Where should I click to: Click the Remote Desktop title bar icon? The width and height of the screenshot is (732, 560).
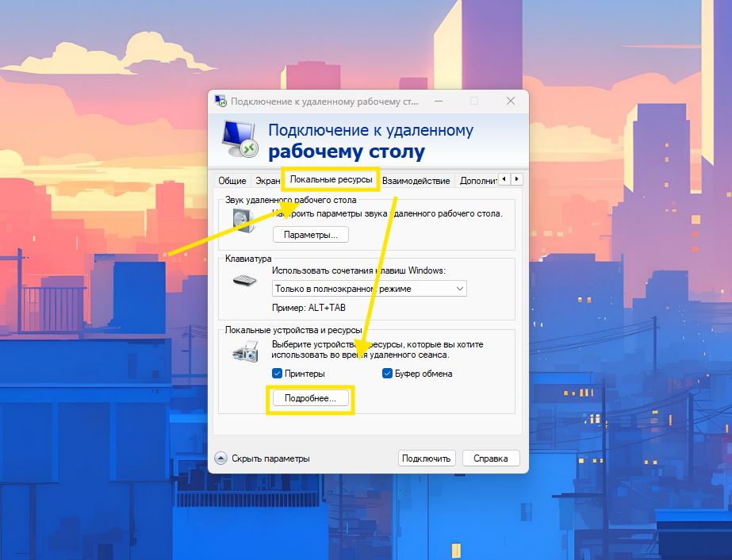point(220,101)
